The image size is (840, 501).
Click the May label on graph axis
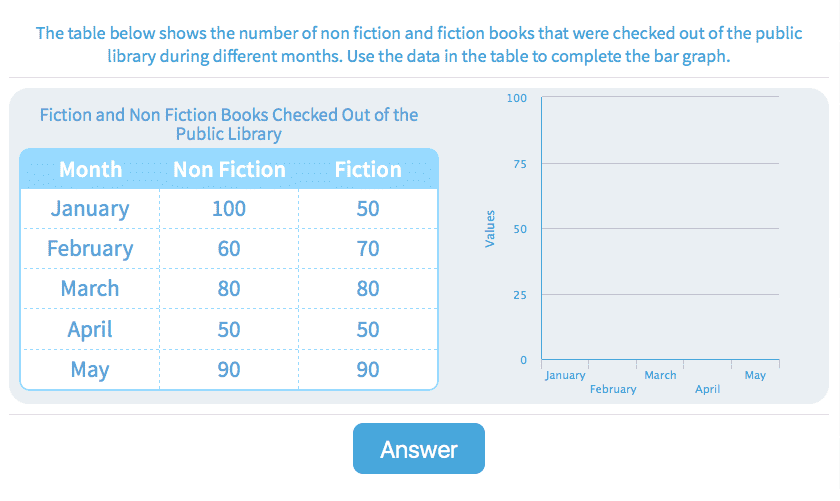pyautogui.click(x=755, y=376)
